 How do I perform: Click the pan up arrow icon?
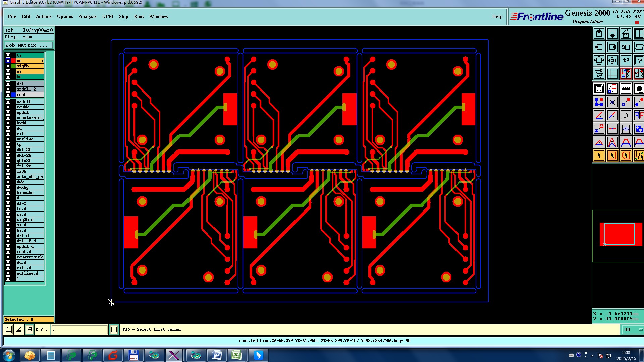(599, 34)
